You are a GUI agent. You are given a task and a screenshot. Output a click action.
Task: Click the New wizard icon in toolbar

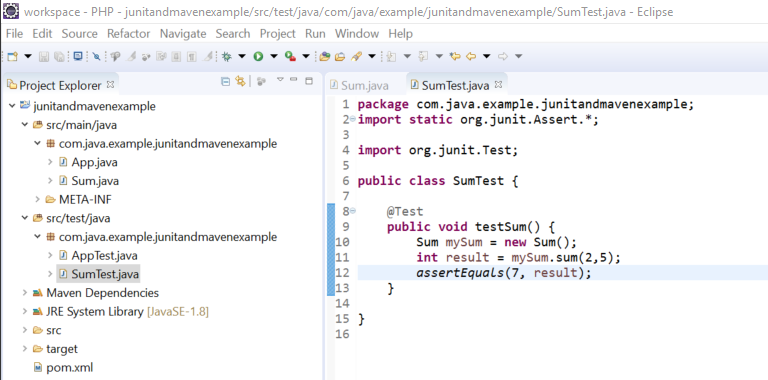pos(13,57)
